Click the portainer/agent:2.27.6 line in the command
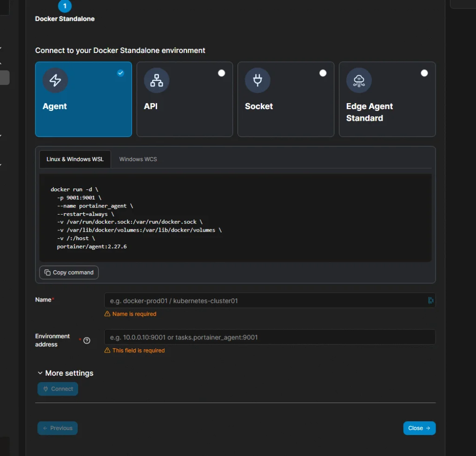 [92, 247]
